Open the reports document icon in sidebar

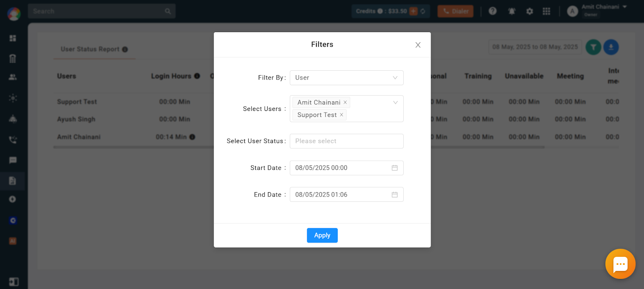12,181
